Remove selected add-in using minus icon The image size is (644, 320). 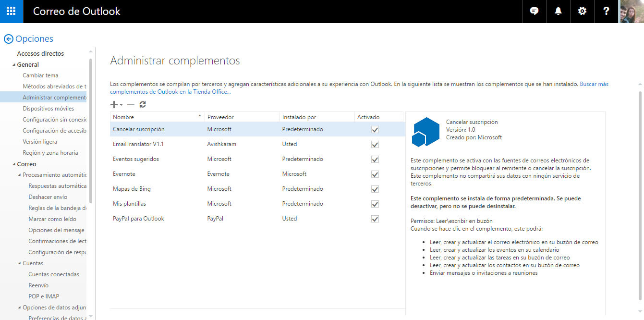(130, 104)
